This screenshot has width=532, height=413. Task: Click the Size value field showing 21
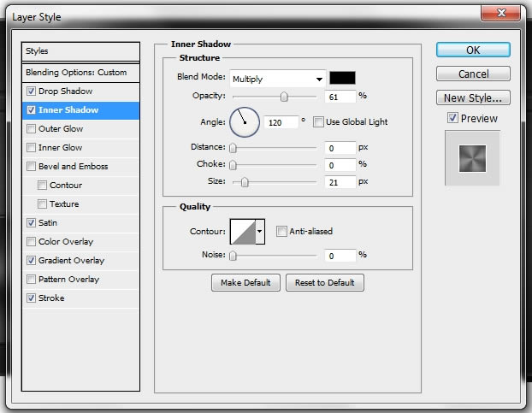340,182
